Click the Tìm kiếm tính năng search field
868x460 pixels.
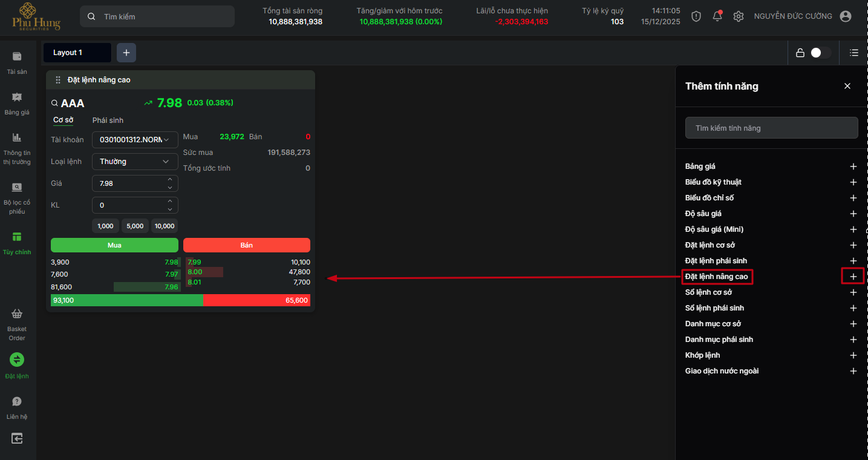[771, 128]
